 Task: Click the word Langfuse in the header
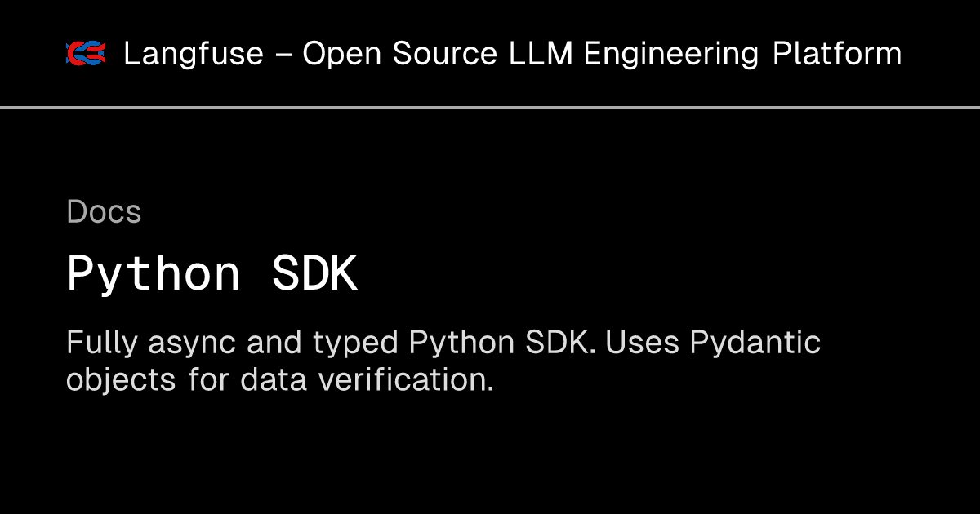click(194, 55)
